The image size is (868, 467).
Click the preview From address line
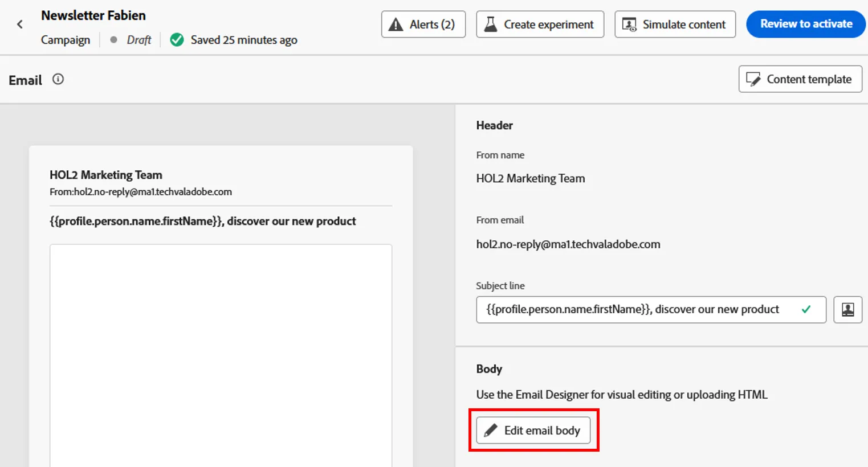(x=141, y=192)
